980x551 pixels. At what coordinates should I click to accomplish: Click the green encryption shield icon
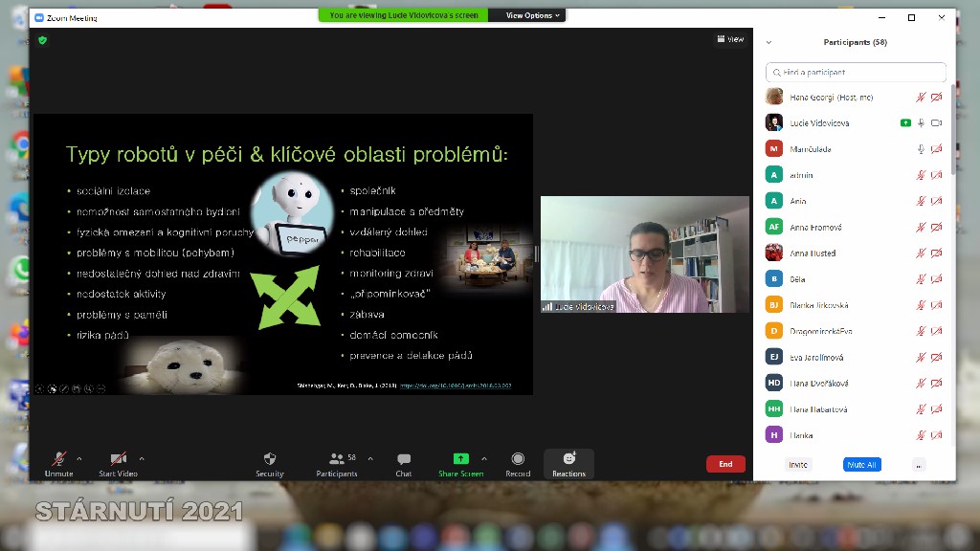pyautogui.click(x=42, y=40)
